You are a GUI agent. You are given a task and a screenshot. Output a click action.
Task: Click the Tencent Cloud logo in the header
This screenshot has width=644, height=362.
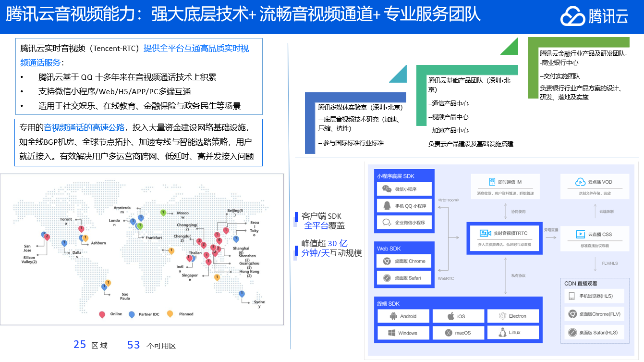[594, 16]
